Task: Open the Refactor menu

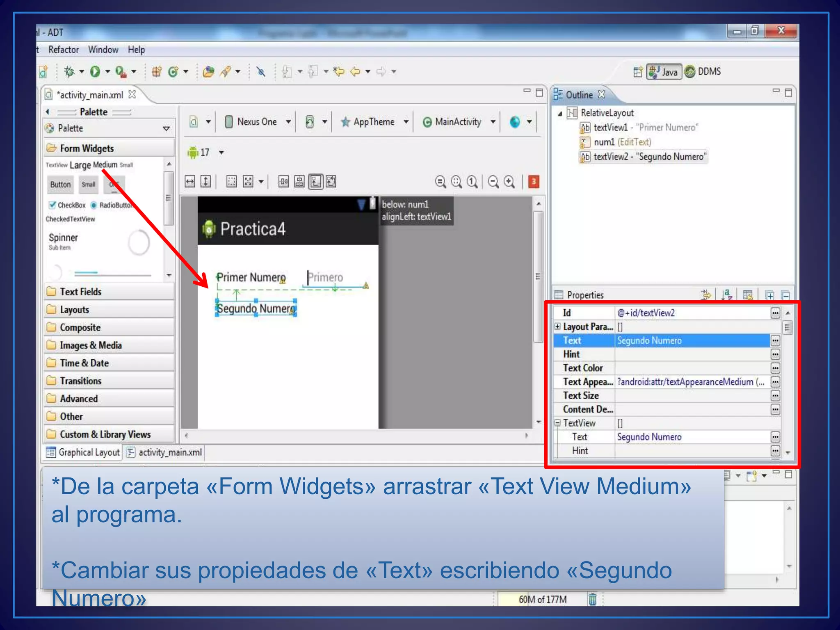Action: (64, 50)
